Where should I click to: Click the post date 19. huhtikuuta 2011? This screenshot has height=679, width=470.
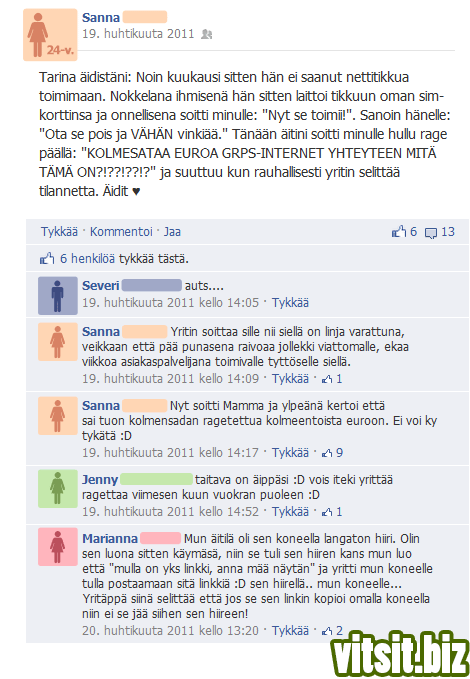[138, 34]
